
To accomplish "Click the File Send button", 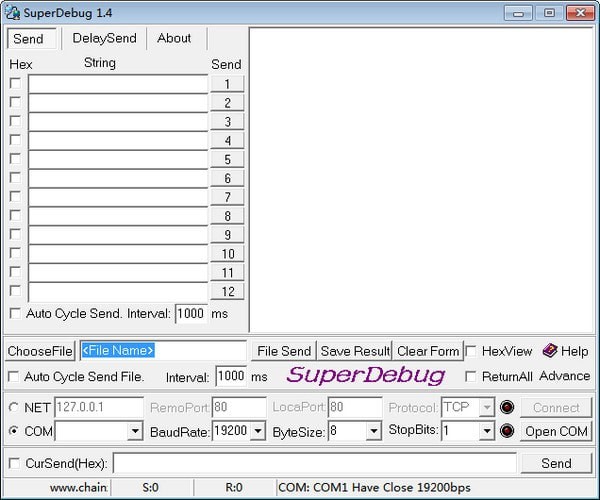I will point(284,351).
